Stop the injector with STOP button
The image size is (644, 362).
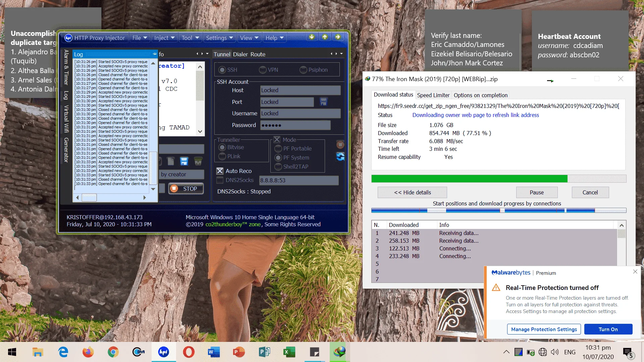coord(186,189)
